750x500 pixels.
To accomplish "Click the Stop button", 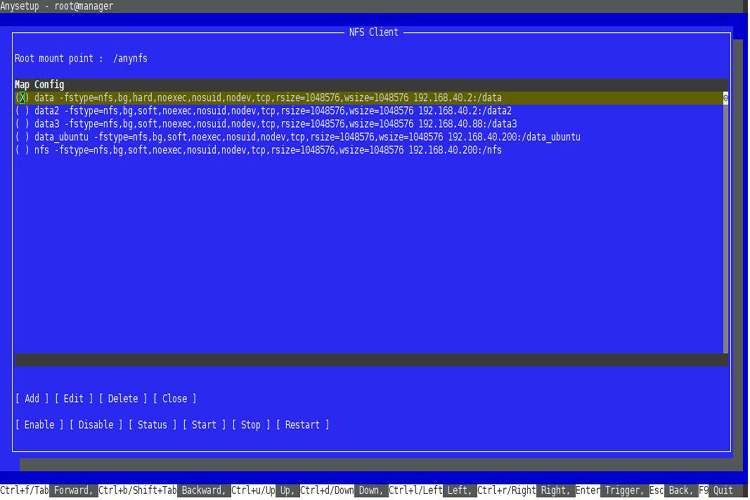I will [251, 425].
